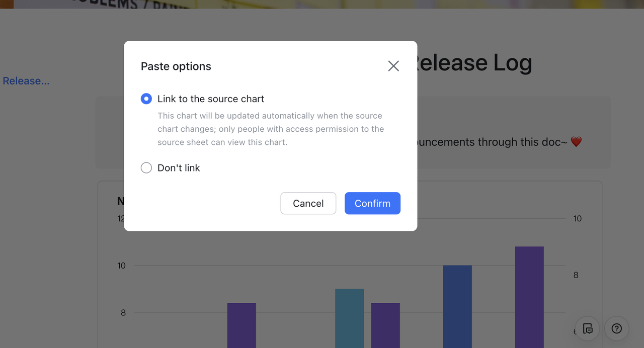
Task: Click the red heart emoji
Action: pos(576,142)
